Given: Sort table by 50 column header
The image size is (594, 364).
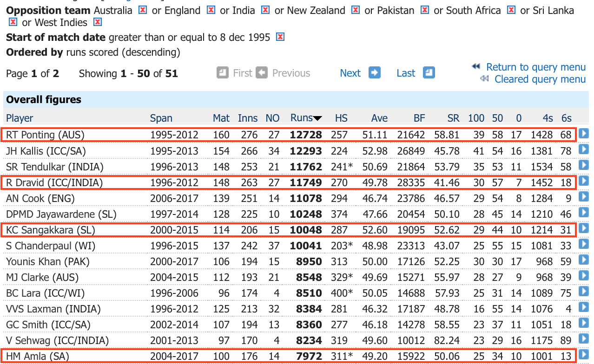Looking at the screenshot, I should (497, 118).
